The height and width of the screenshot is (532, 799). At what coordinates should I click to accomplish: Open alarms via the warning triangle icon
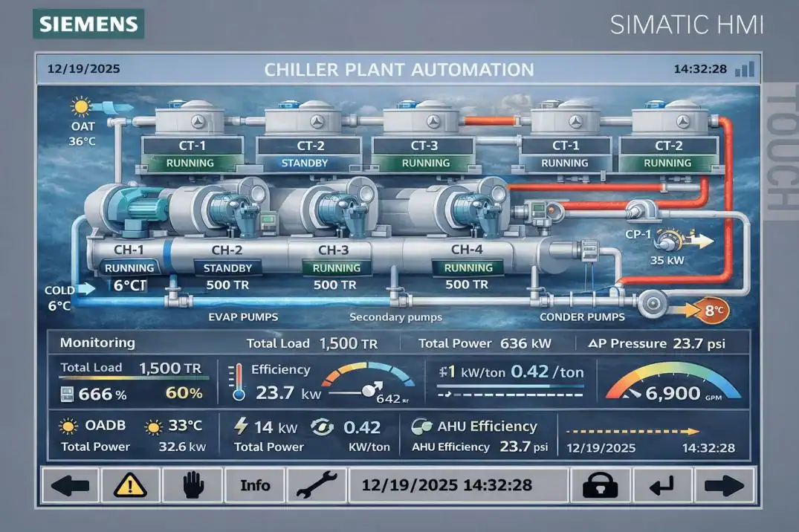(130, 484)
